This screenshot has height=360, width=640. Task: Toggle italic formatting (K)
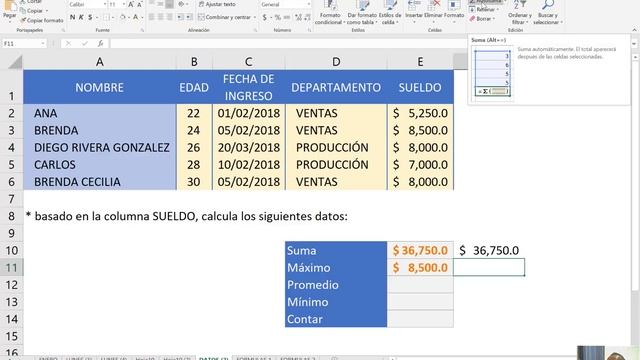click(x=81, y=17)
